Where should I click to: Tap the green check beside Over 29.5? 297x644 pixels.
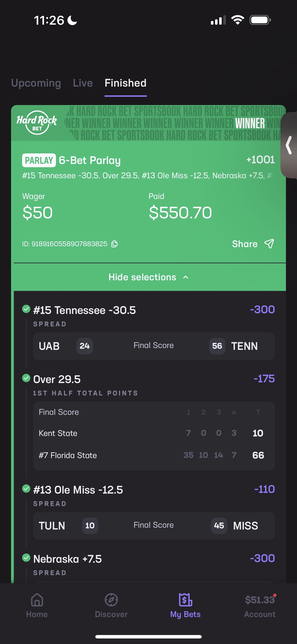point(26,378)
